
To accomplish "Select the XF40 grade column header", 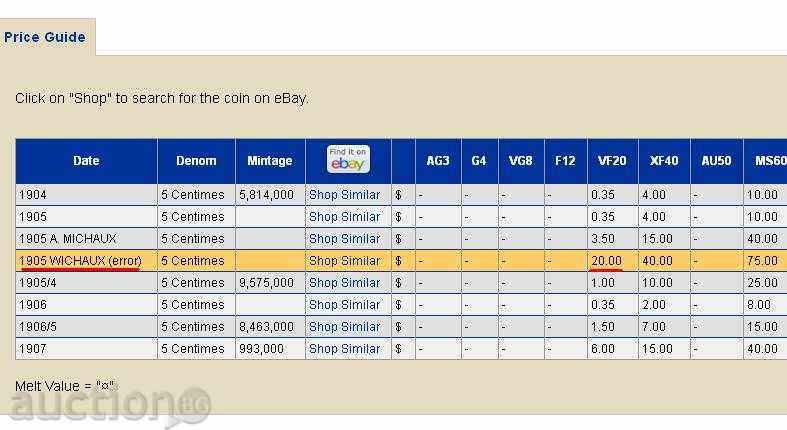I will pyautogui.click(x=664, y=161).
